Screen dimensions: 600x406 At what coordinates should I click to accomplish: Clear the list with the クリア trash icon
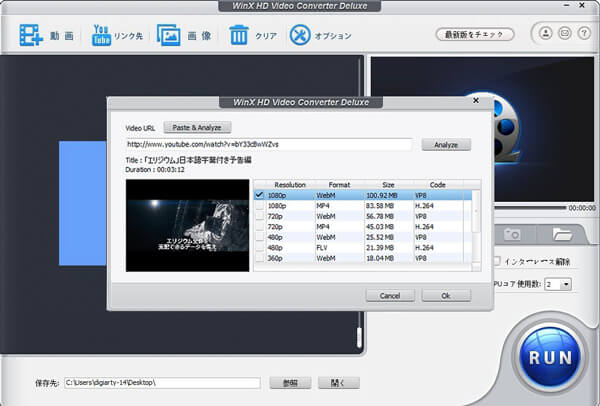click(x=239, y=35)
